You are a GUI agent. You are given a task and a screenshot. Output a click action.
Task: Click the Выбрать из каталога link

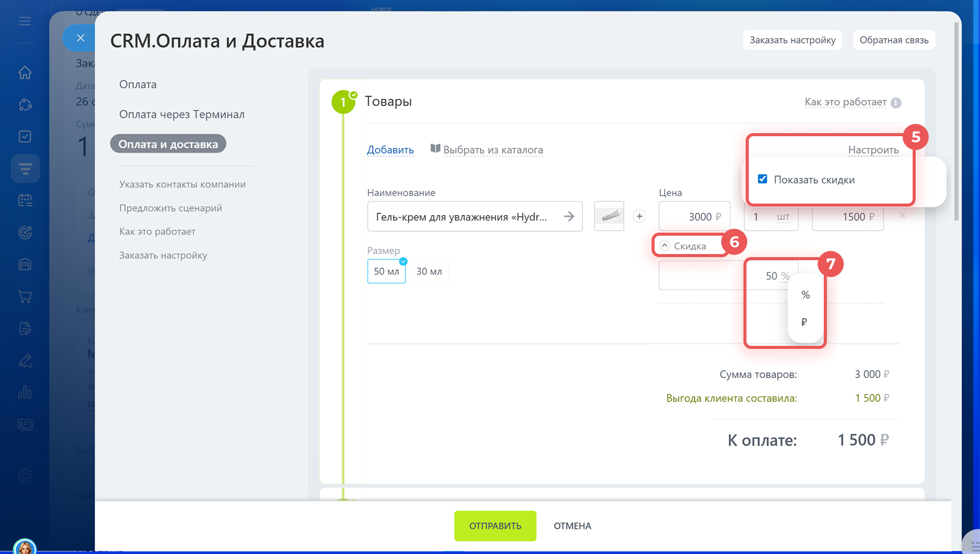493,150
